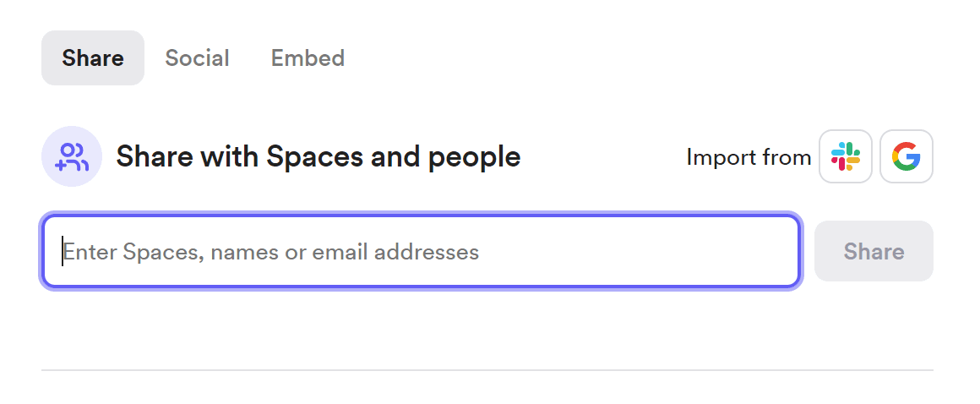Import contacts from Slack
The width and height of the screenshot is (980, 404).
point(845,156)
